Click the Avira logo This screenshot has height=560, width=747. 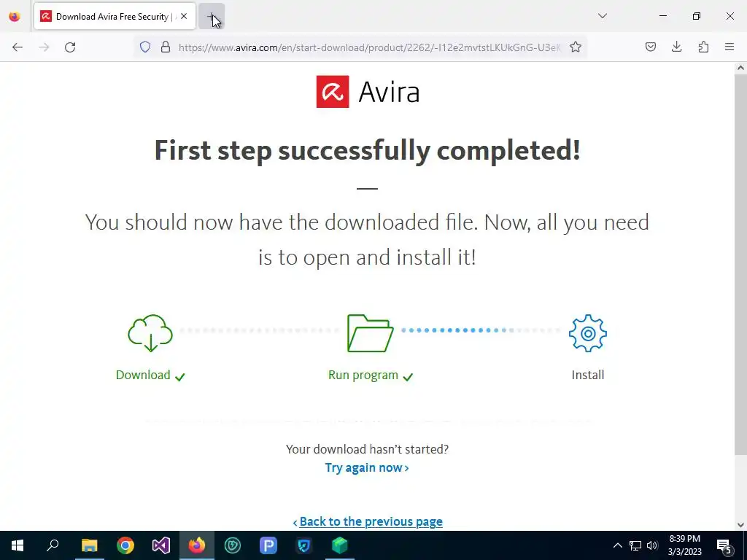coord(368,91)
